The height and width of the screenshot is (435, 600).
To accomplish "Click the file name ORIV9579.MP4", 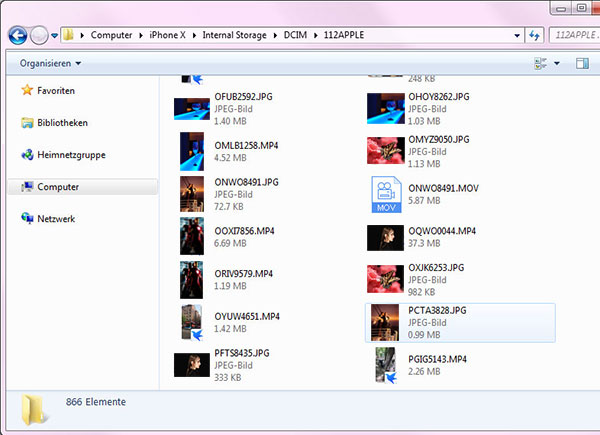I will point(243,274).
